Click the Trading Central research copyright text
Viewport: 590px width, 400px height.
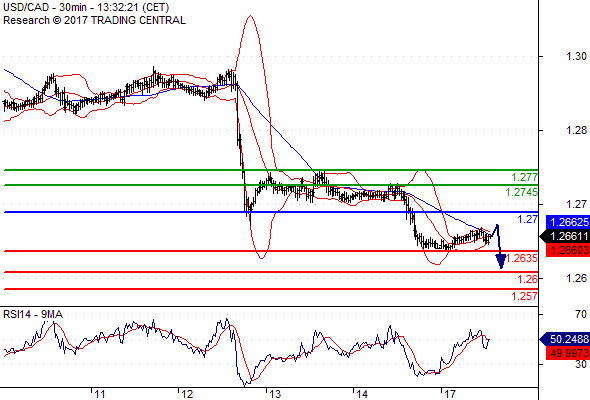click(x=94, y=20)
